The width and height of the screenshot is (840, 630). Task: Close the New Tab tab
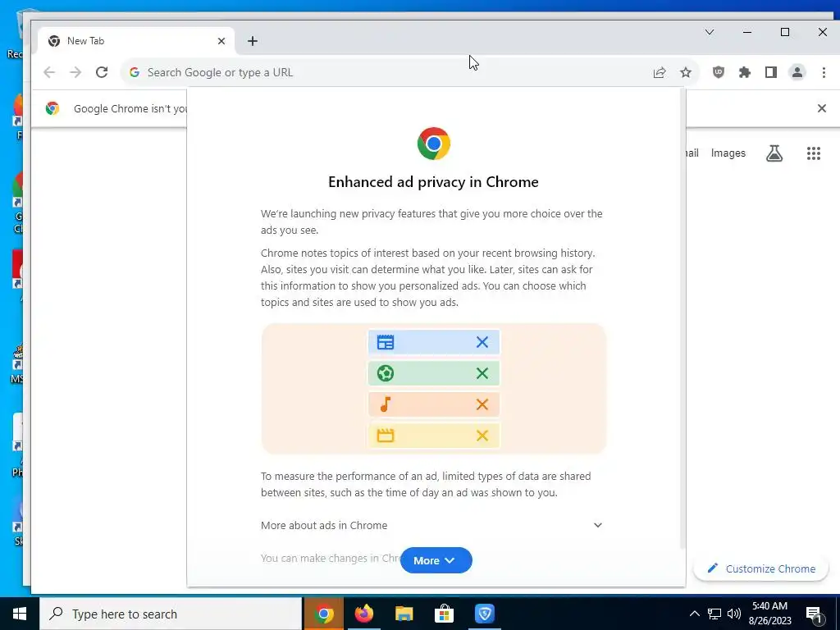221,41
